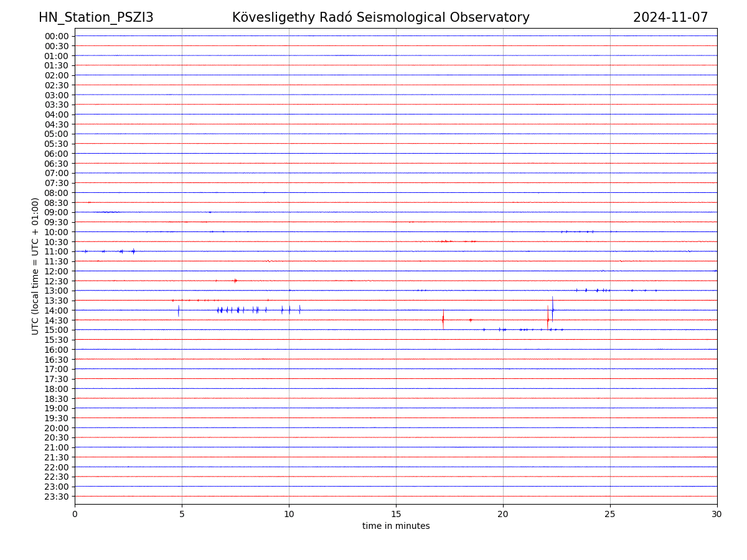This screenshot has width=747, height=560.
Task: Select the 23:30 row time label
Action: point(57,497)
